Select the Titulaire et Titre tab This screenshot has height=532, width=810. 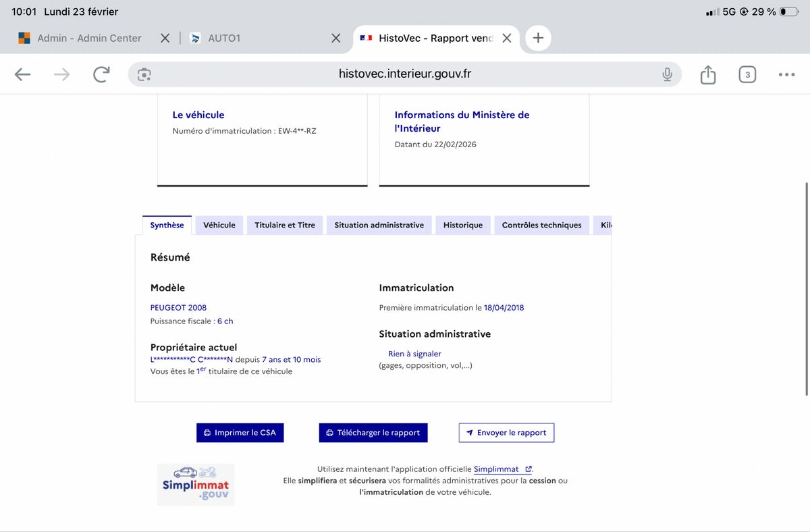285,225
